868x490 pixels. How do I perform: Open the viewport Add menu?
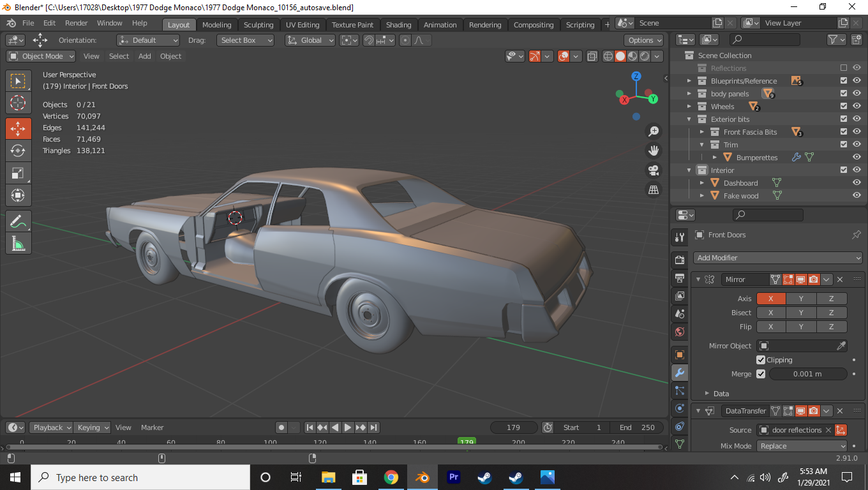[145, 56]
